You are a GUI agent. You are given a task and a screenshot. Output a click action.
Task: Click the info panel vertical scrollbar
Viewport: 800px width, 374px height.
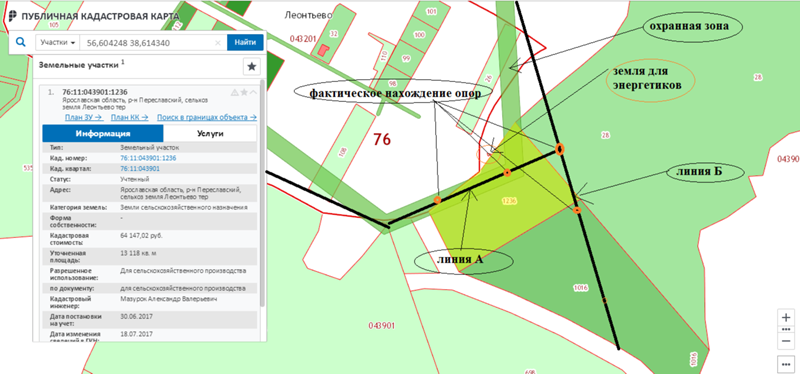click(263, 194)
